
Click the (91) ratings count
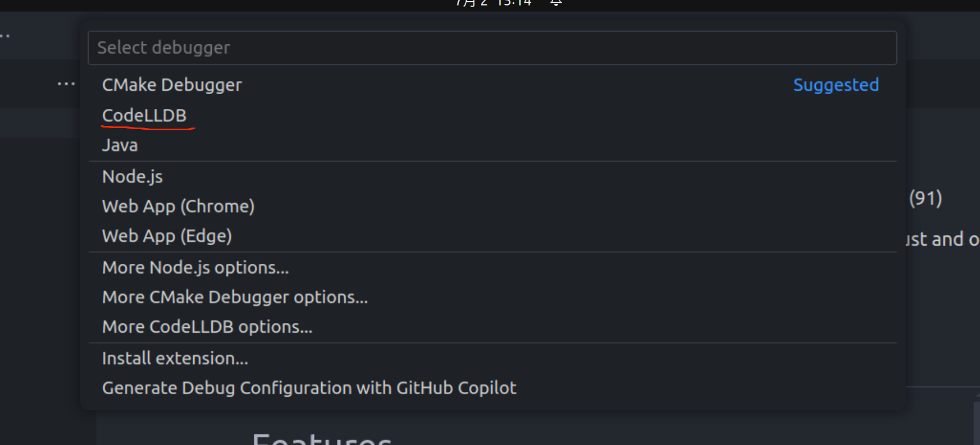[x=925, y=198]
